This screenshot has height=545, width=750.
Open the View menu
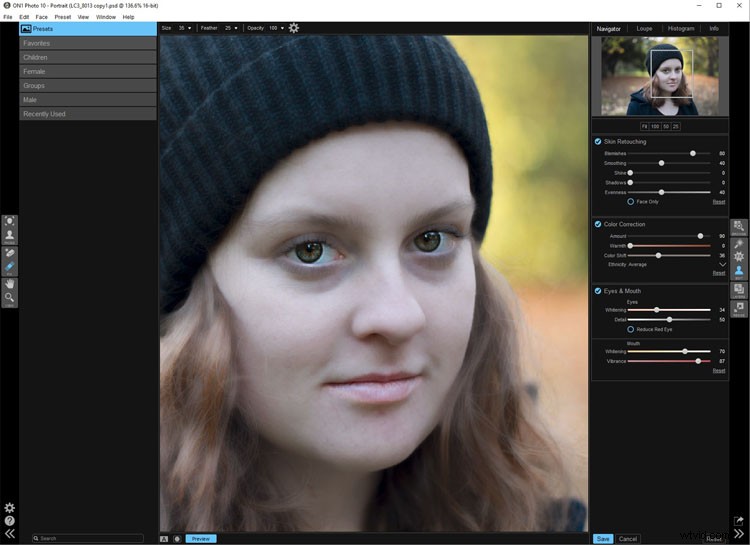click(x=83, y=17)
